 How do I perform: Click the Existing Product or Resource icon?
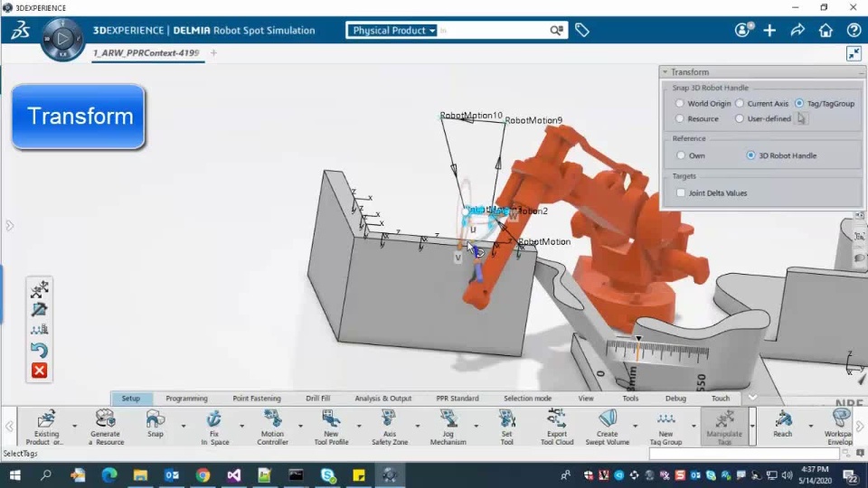[46, 427]
